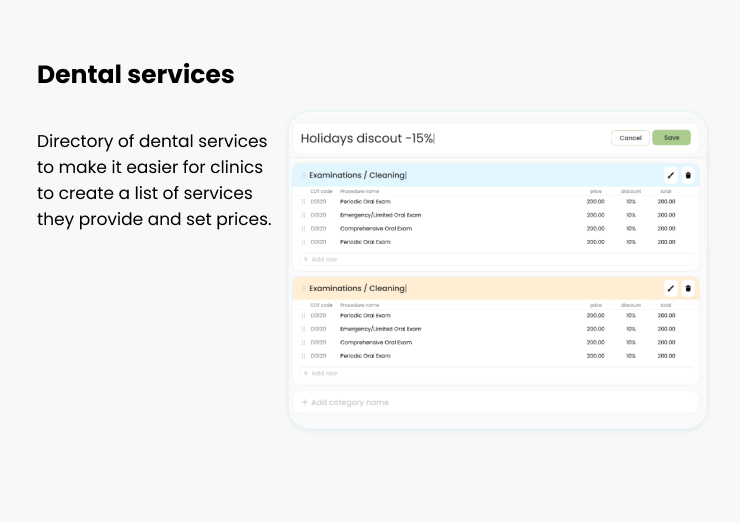Click 10% discount of Emergency/Limited row, blue category
The image size is (740, 522).
click(x=631, y=215)
